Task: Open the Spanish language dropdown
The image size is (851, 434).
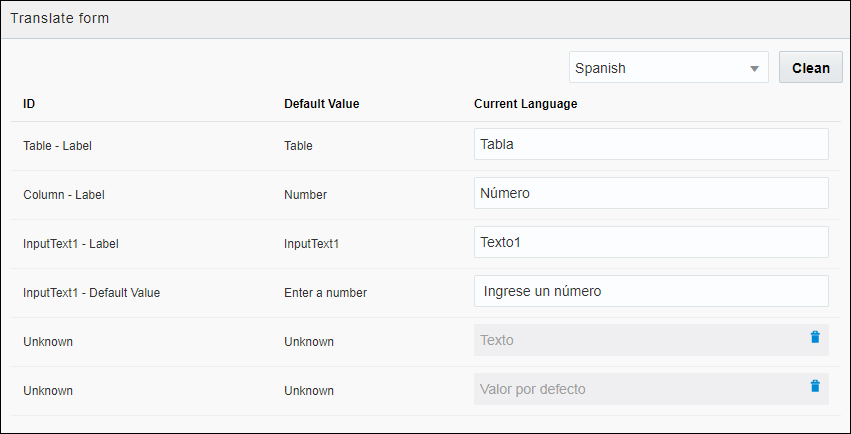Action: pyautogui.click(x=669, y=67)
